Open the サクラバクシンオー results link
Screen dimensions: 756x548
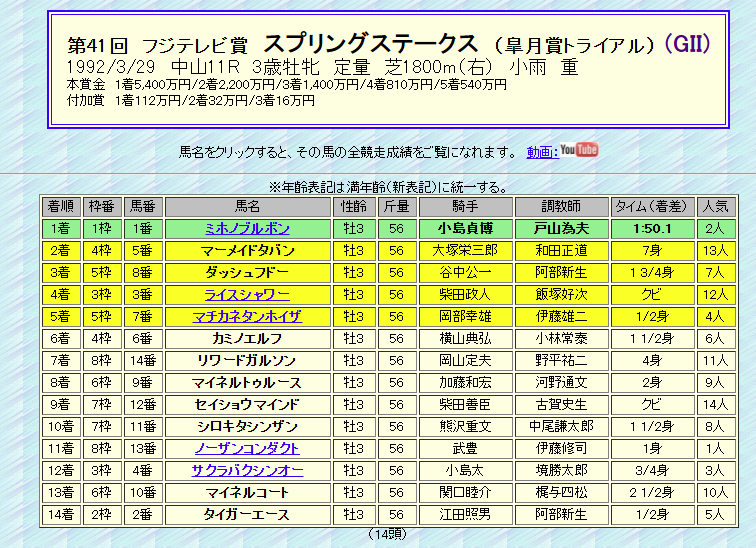tap(247, 470)
